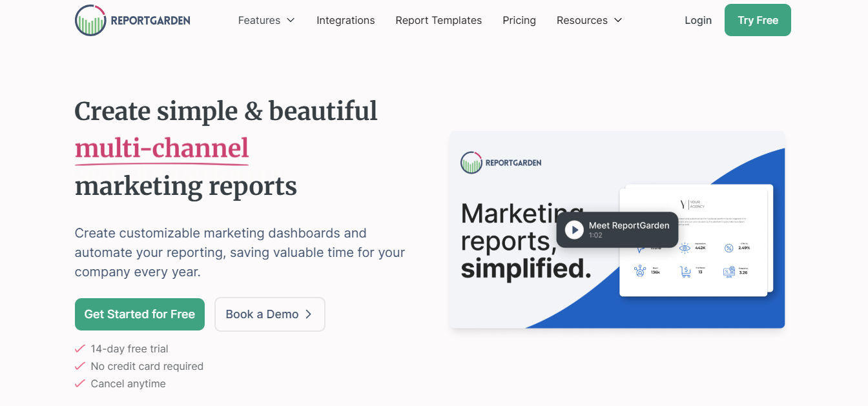This screenshot has height=406, width=868.
Task: Click the checkmark beside Cancel anytime
Action: [x=80, y=383]
